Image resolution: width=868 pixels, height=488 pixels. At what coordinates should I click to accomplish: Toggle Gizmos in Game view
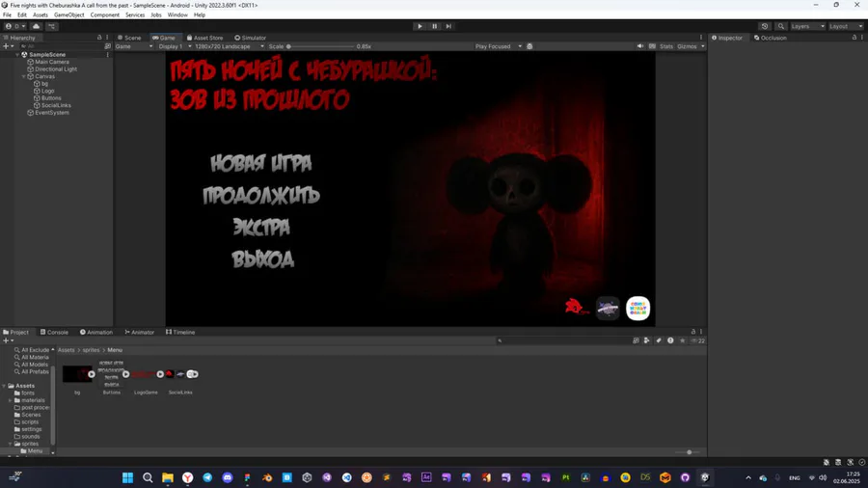[x=687, y=46]
